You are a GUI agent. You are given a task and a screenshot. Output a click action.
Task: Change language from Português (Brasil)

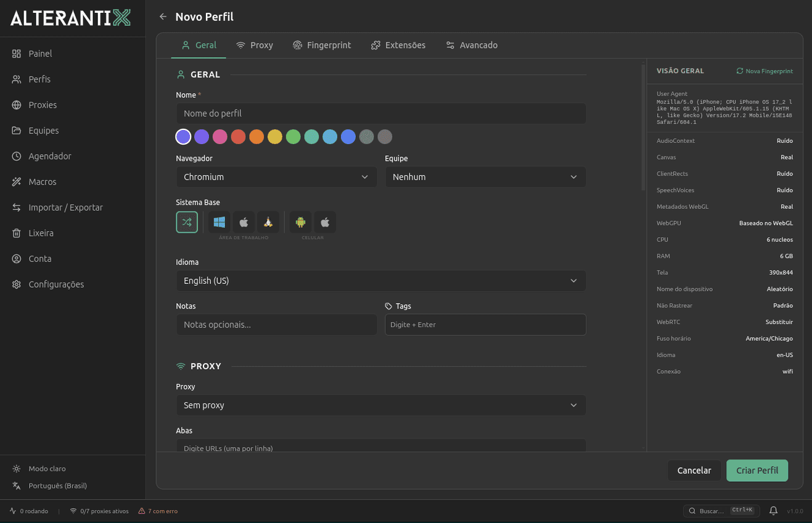tap(57, 485)
